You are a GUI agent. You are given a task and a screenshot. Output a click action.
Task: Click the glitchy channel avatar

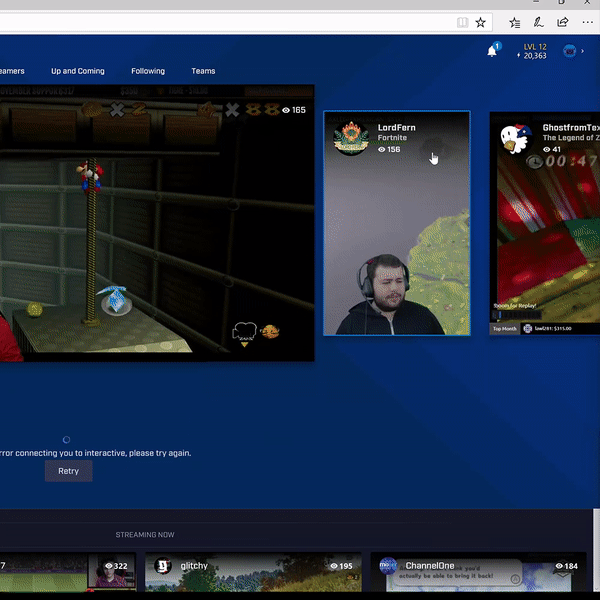(163, 566)
